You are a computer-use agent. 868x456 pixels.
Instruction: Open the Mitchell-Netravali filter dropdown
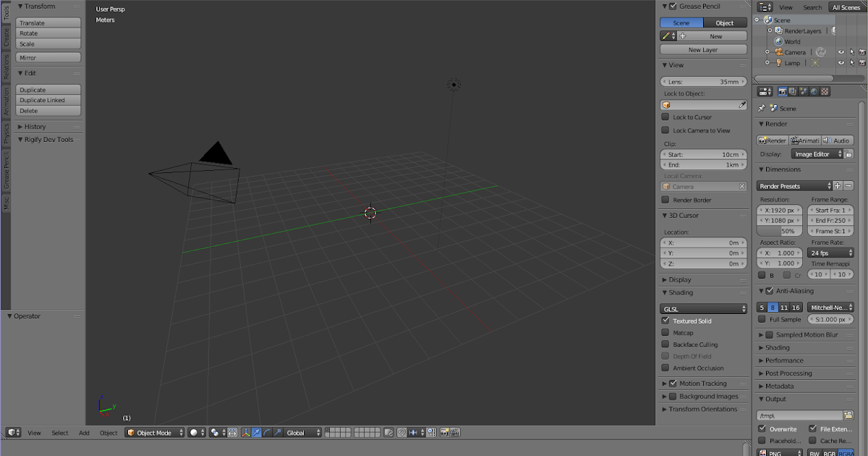click(x=830, y=307)
